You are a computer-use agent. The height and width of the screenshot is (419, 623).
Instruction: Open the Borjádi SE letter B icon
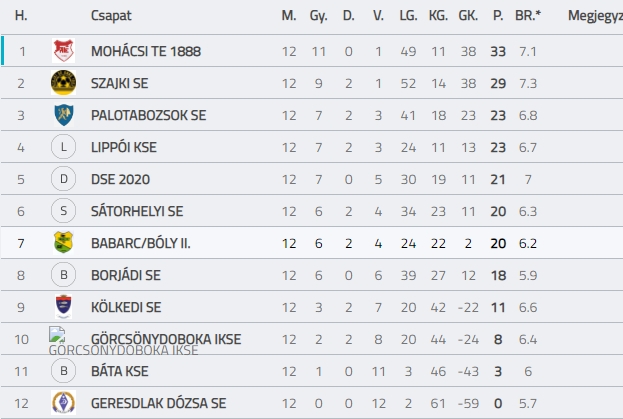(64, 275)
